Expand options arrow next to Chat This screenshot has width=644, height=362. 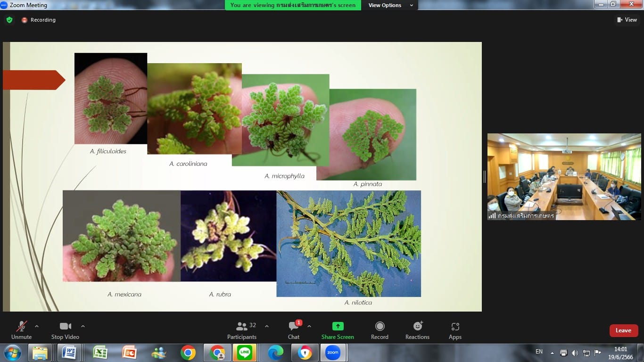(309, 326)
